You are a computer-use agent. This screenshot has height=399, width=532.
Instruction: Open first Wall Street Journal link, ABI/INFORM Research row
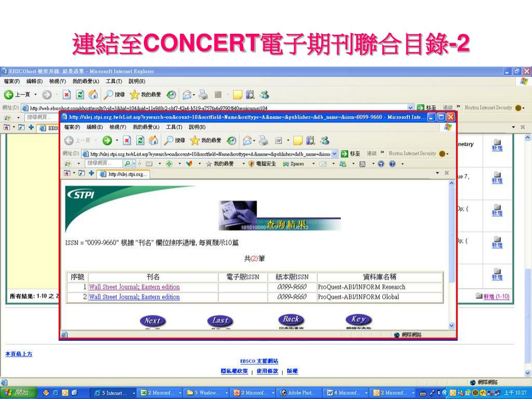[x=135, y=287]
